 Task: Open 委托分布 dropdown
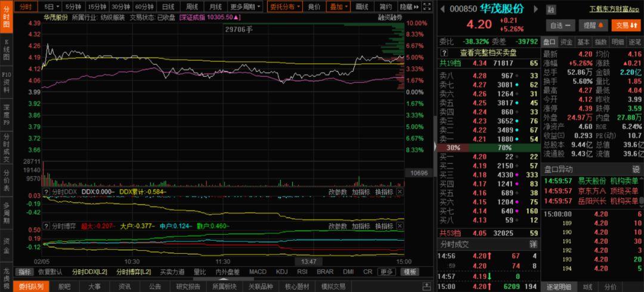(285, 7)
